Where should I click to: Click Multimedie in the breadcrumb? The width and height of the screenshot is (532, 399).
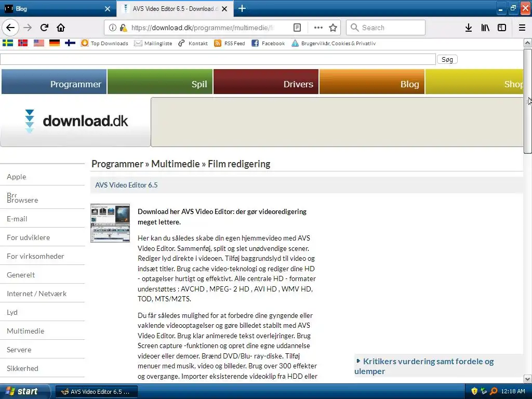(176, 164)
